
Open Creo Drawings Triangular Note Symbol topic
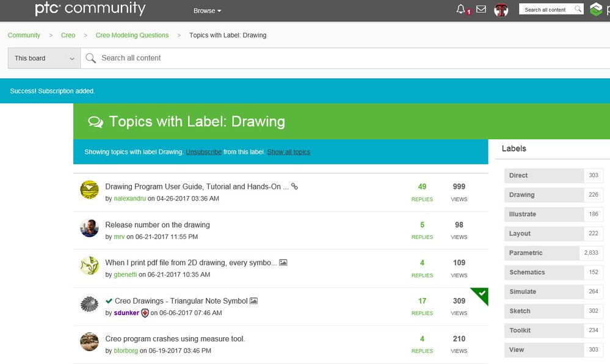pos(181,301)
